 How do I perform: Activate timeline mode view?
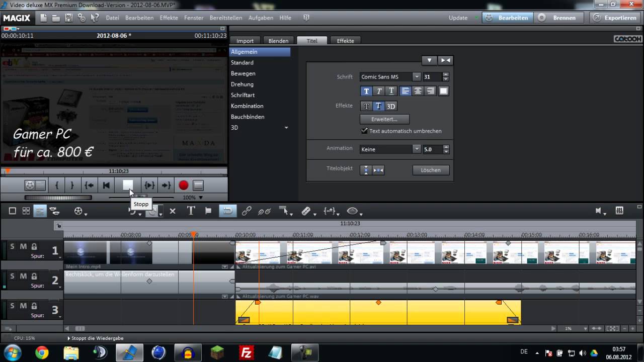click(39, 211)
